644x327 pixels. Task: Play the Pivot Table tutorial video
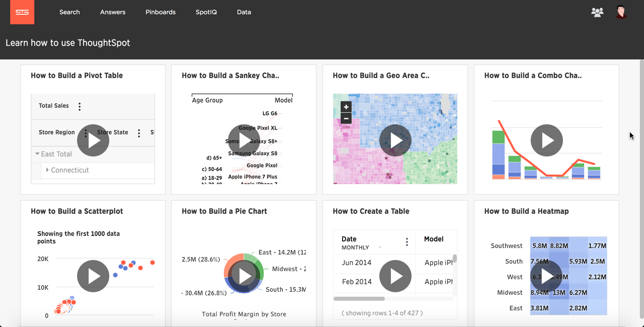tap(93, 140)
